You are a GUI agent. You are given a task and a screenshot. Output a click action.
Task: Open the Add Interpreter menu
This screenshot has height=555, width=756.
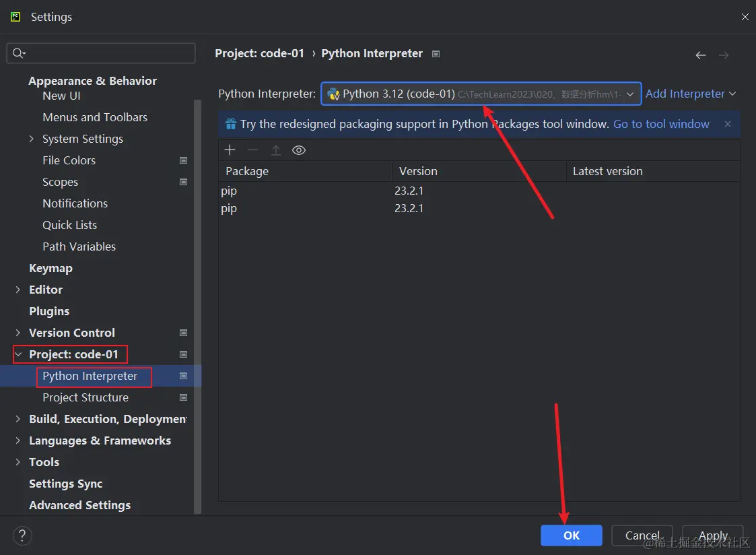(x=691, y=94)
